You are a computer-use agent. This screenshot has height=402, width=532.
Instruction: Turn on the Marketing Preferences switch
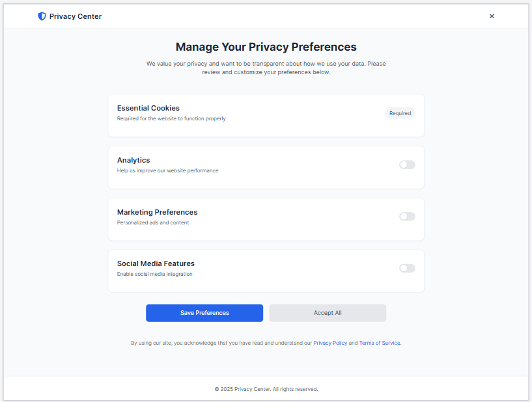coord(407,217)
